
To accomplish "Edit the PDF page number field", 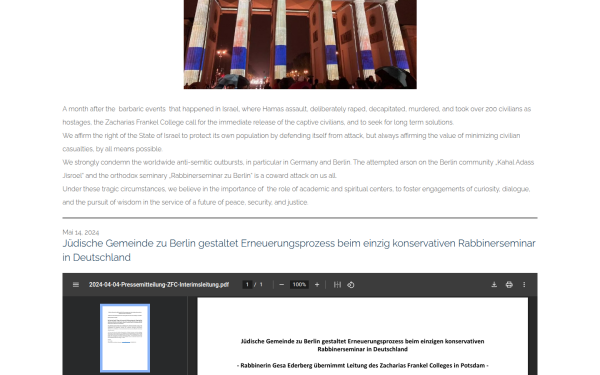I will pyautogui.click(x=247, y=285).
